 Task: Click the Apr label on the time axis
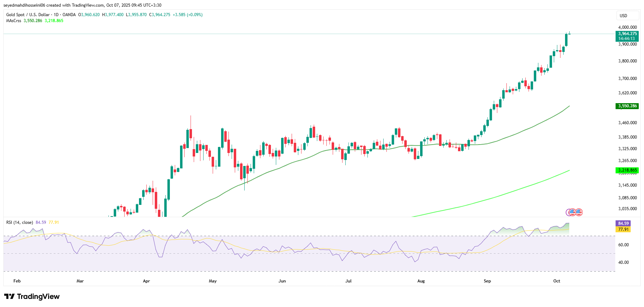[146, 281]
